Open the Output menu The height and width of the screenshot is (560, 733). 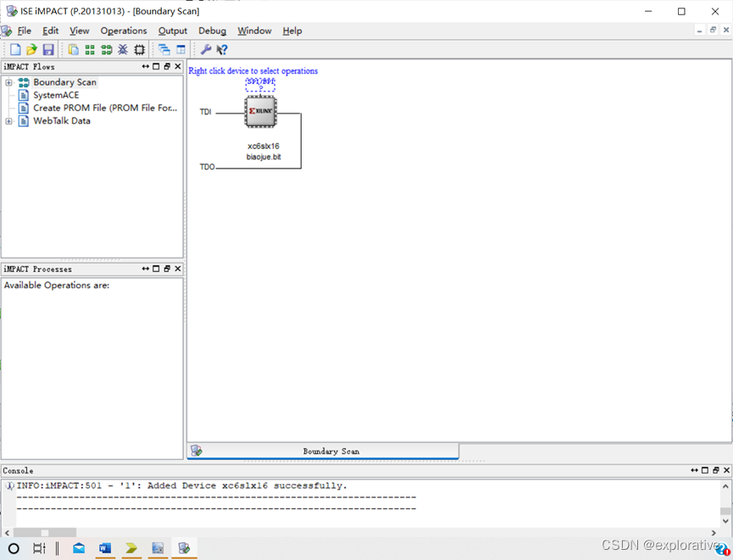(x=173, y=30)
